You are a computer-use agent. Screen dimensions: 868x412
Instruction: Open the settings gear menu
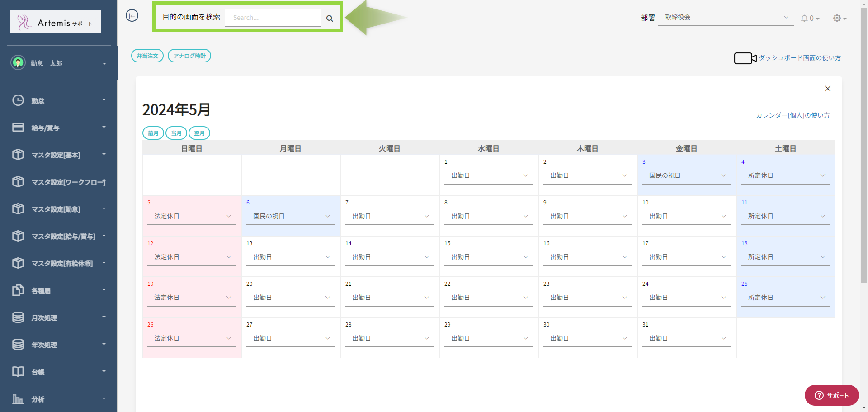837,19
